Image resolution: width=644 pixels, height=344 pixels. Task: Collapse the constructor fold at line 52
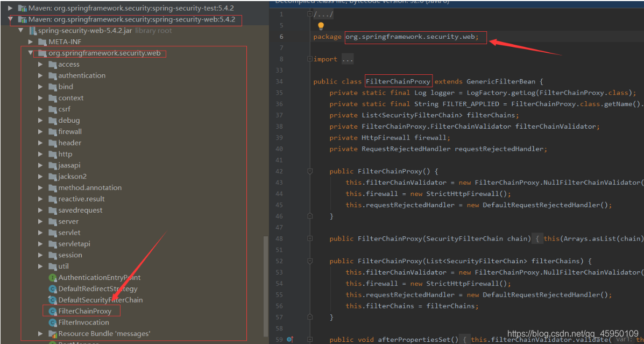(x=310, y=261)
